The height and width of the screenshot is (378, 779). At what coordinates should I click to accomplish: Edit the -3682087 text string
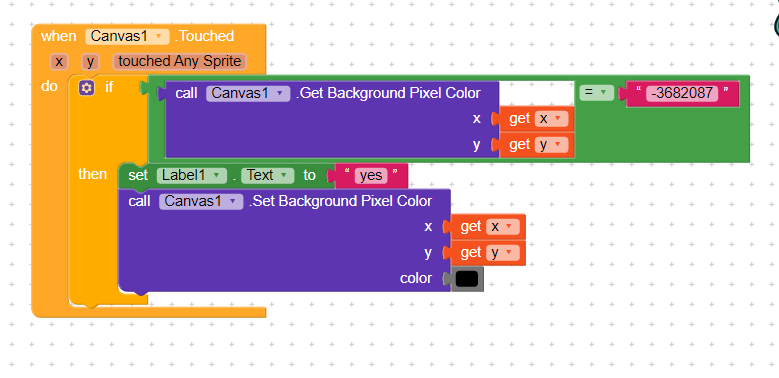click(682, 93)
